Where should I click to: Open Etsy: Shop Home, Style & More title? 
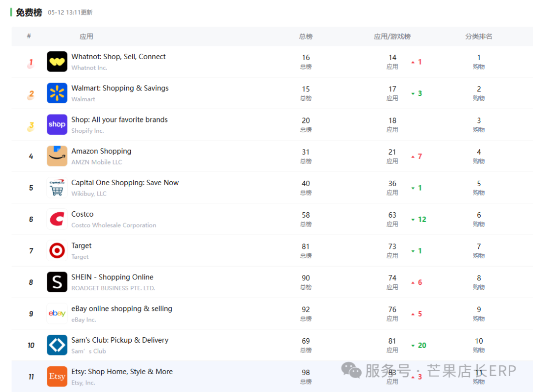122,372
